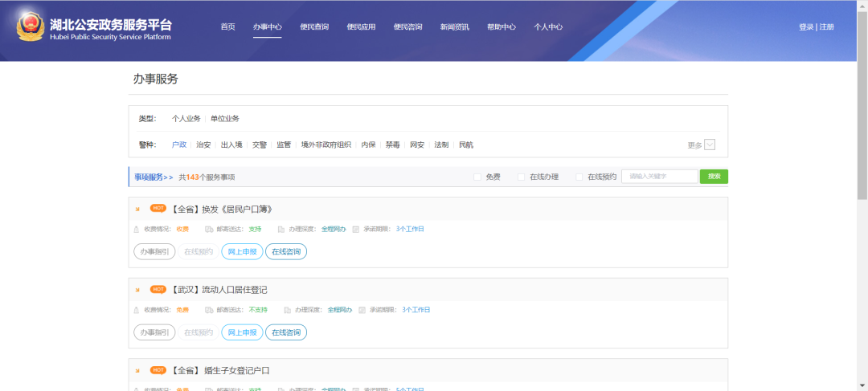Click 承诺期限 icon in 流动人口居住登记 row
The width and height of the screenshot is (868, 391).
362,310
